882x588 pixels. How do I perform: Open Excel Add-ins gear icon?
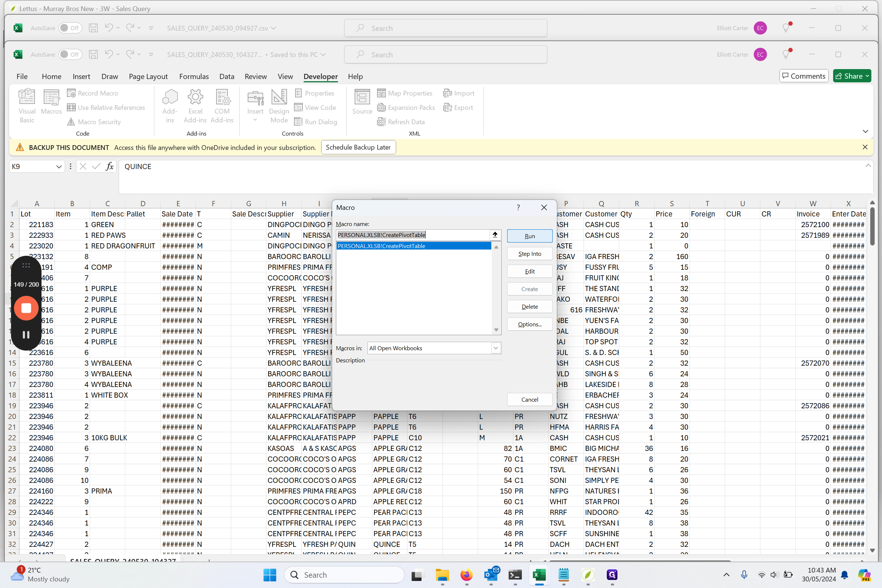(195, 97)
